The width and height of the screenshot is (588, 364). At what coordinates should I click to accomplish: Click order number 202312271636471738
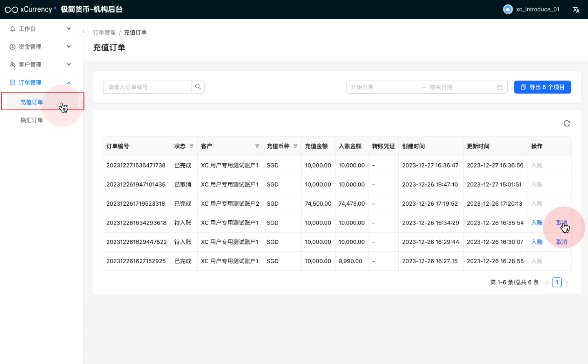point(136,165)
